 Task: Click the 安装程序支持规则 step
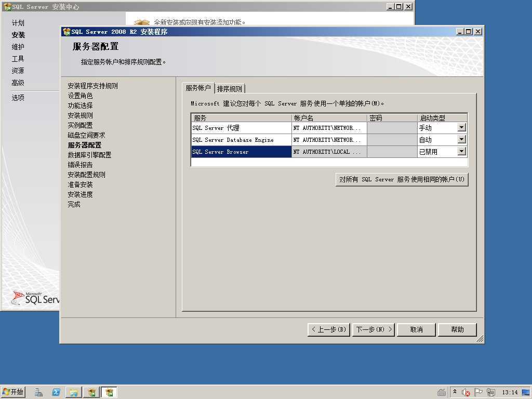click(x=92, y=86)
